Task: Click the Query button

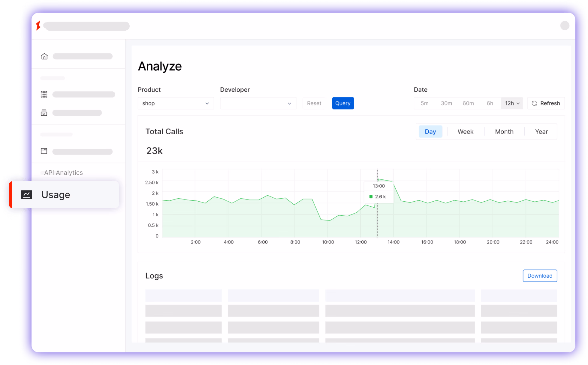Action: [x=343, y=103]
